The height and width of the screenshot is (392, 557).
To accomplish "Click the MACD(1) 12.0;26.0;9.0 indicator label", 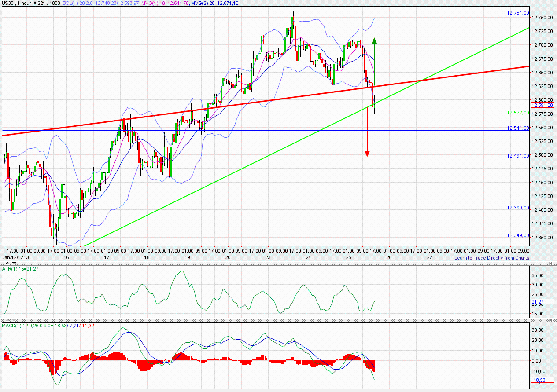I will [x=48, y=326].
